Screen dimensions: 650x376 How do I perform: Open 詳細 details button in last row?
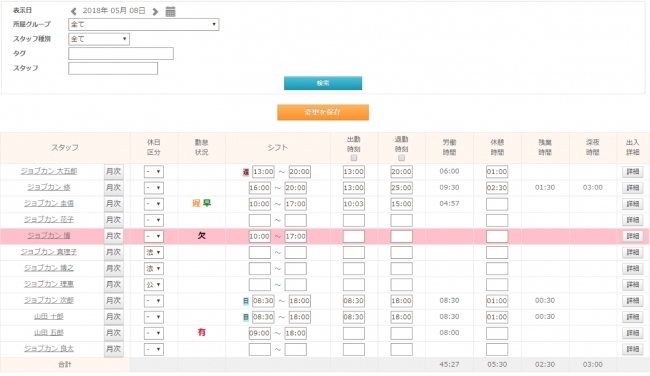632,349
